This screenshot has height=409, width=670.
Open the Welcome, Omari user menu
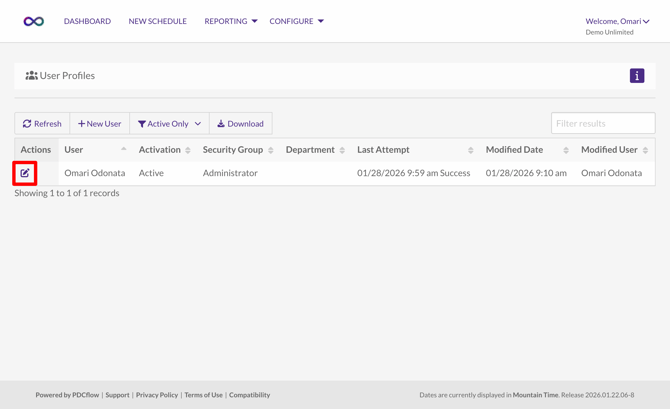tap(617, 21)
